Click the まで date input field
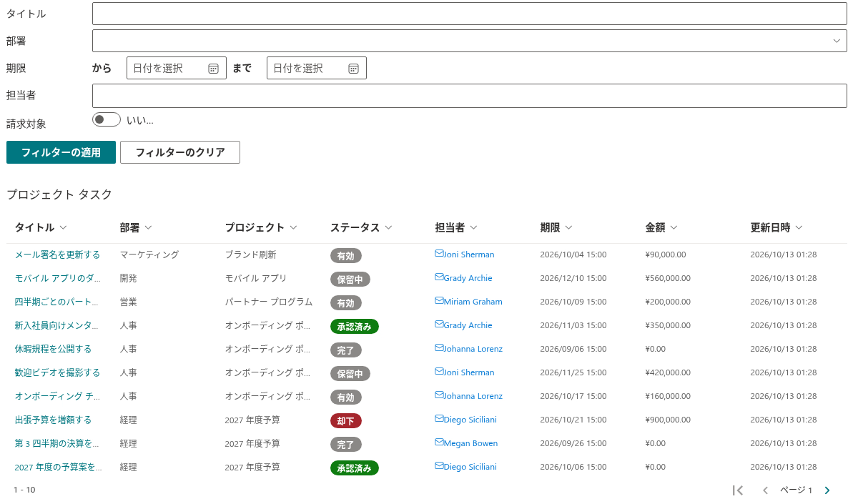Viewport: 858px width, 504px height. pyautogui.click(x=317, y=68)
